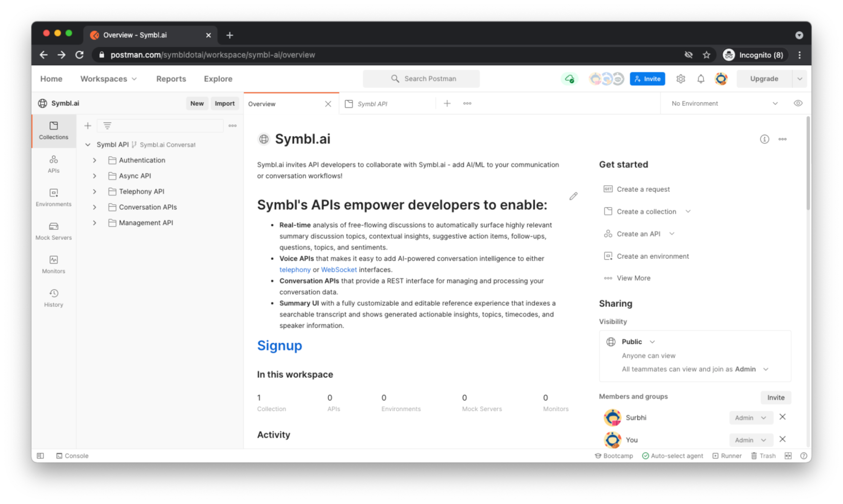
Task: Open user avatar in top header
Action: [721, 79]
